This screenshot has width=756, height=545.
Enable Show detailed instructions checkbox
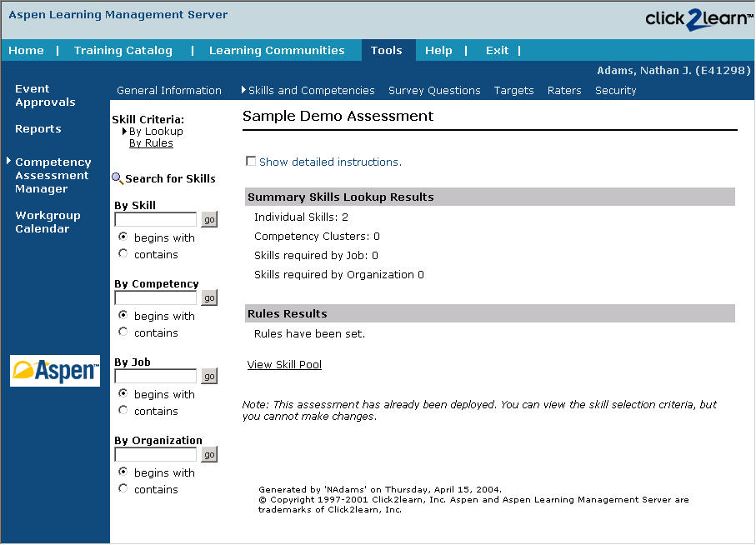click(x=251, y=161)
